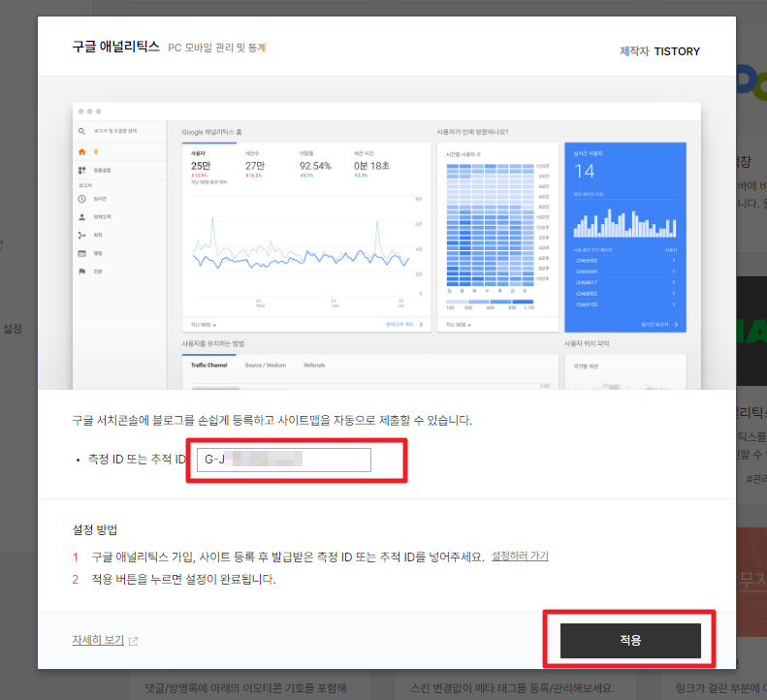This screenshot has width=767, height=700.
Task: Click the clock icon in the preview sidebar
Action: pos(81,199)
